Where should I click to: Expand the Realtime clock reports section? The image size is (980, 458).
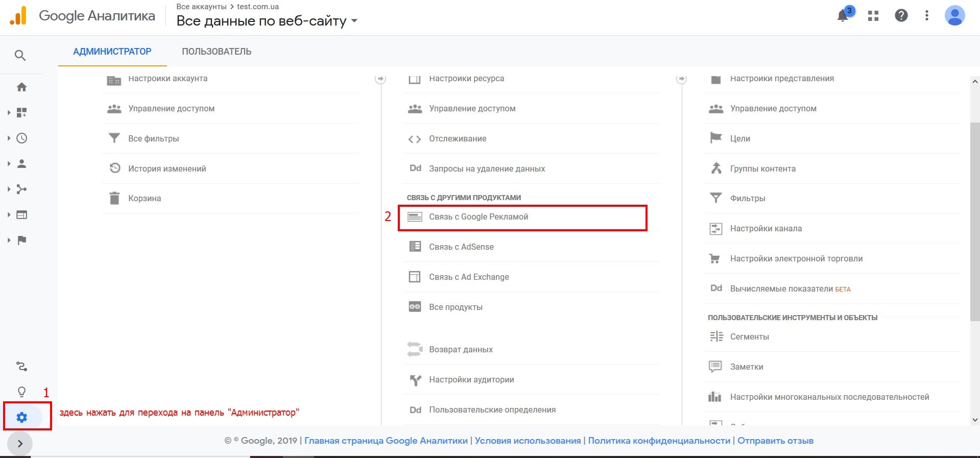[21, 138]
